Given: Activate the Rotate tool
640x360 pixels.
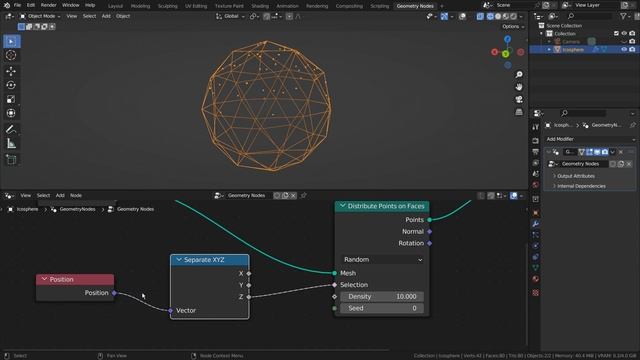Looking at the screenshot, I should tap(11, 85).
